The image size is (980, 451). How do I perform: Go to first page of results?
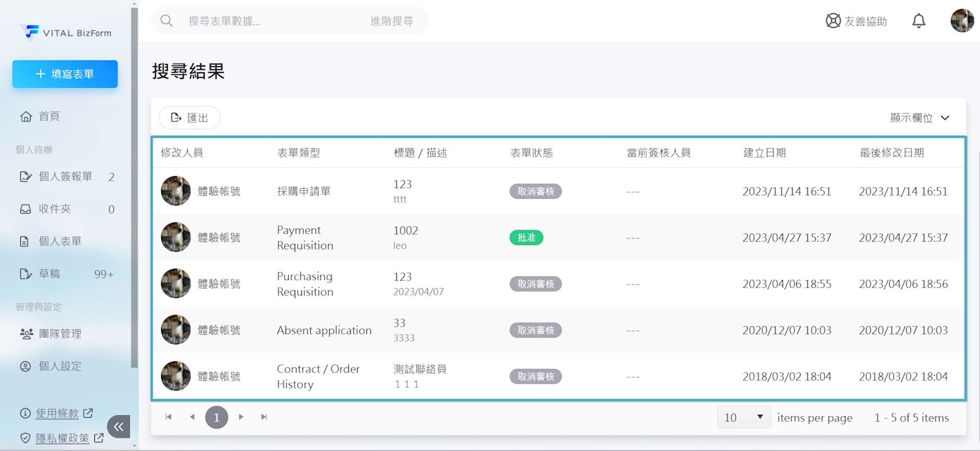[x=168, y=417]
